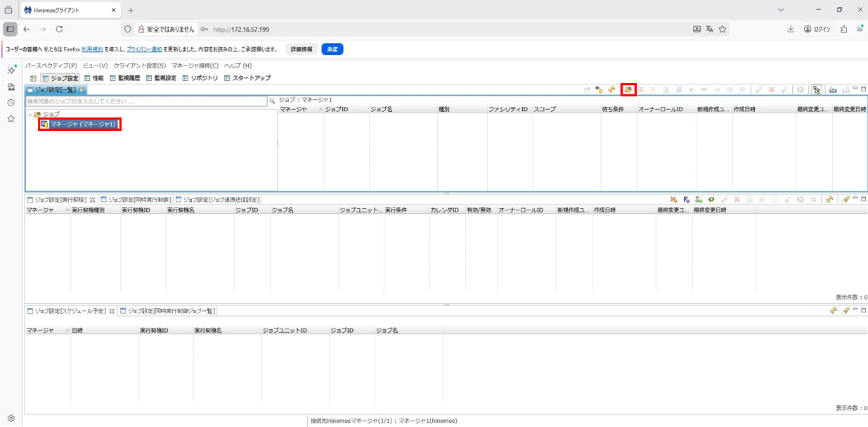The height and width of the screenshot is (427, 868).
Task: Click the job search magnifier icon
Action: click(x=272, y=101)
